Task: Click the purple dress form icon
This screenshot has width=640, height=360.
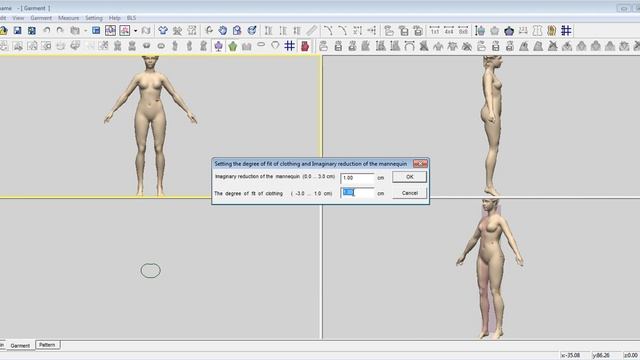Action: 218,46
